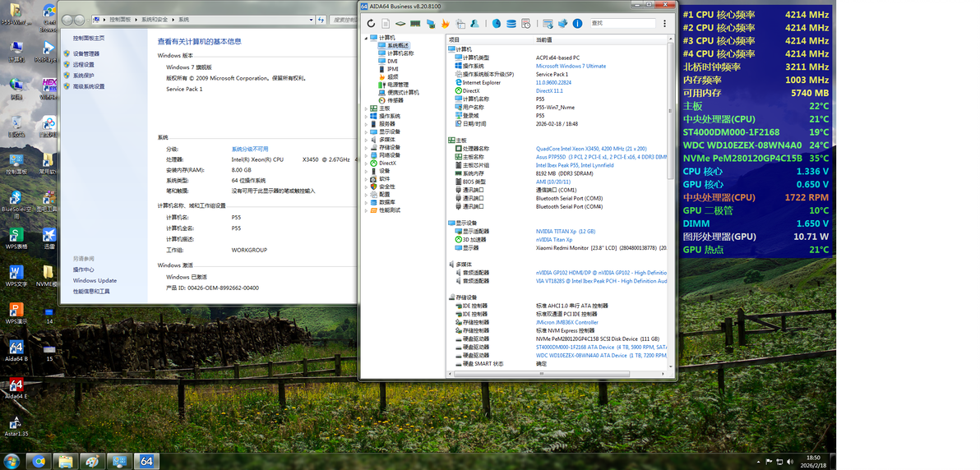The width and height of the screenshot is (980, 470).
Task: Open Intel Ibex Peak P55 chipset link
Action: [x=575, y=165]
